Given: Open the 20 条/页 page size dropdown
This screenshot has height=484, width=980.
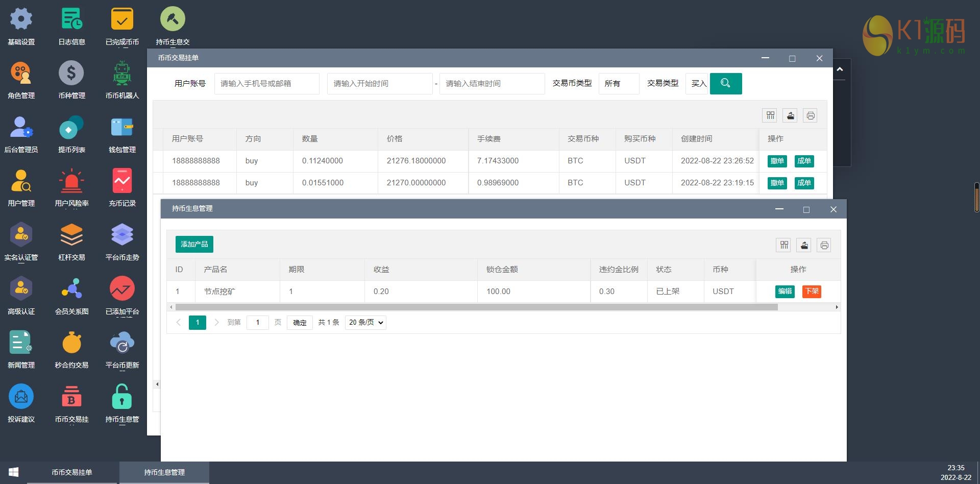Looking at the screenshot, I should coord(366,322).
